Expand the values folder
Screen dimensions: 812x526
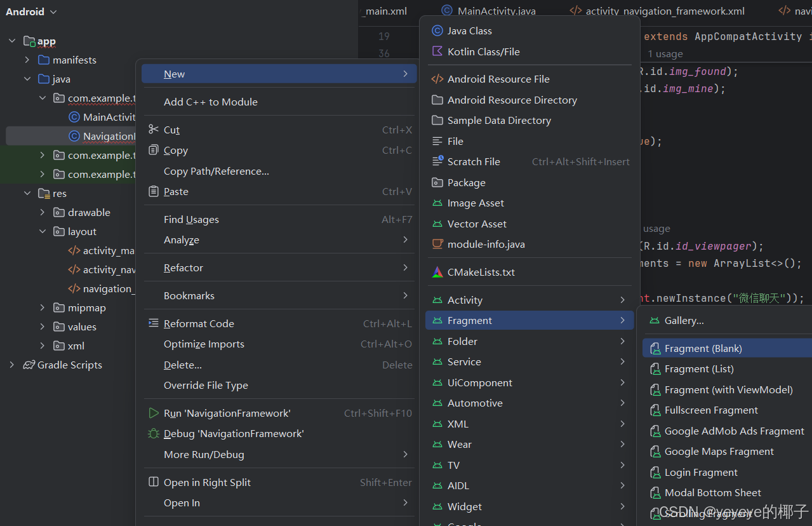43,327
